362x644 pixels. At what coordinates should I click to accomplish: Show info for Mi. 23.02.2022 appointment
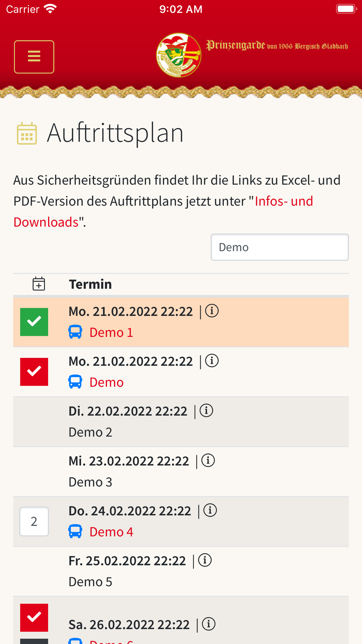click(208, 461)
